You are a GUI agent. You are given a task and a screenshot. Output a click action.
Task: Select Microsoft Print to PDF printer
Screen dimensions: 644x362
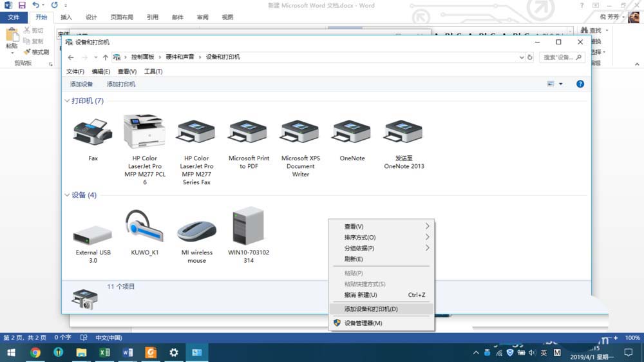249,133
